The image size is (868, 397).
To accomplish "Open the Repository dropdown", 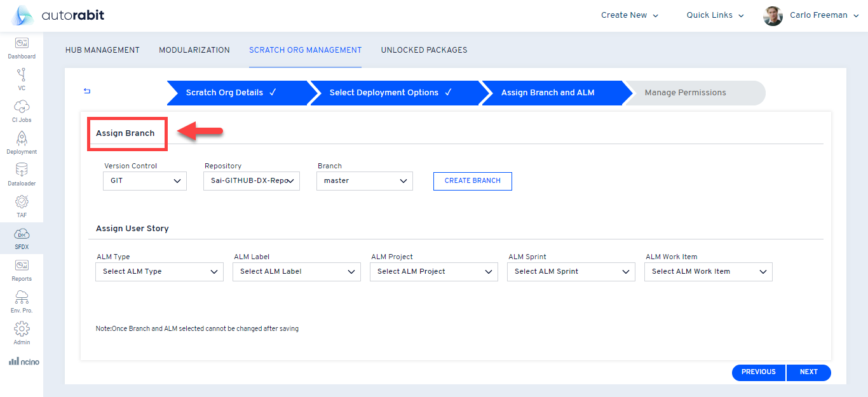I will pos(252,181).
